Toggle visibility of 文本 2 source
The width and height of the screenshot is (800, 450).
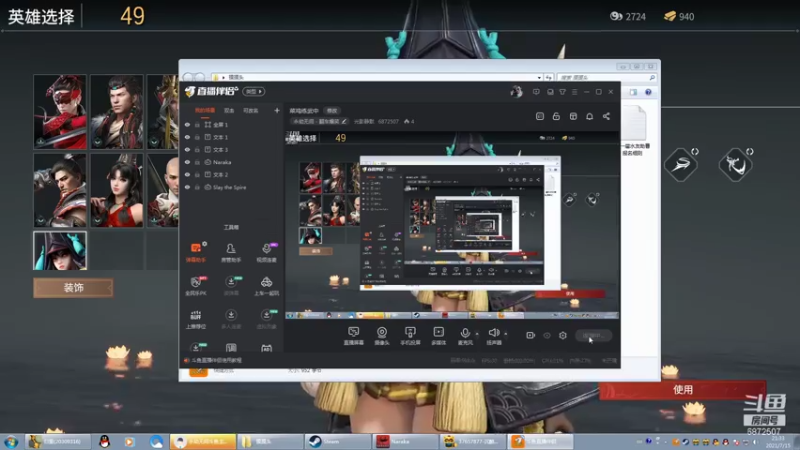click(x=187, y=174)
